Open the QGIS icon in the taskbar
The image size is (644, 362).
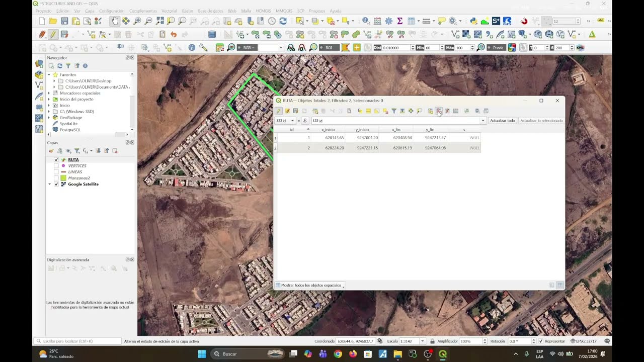tap(443, 354)
